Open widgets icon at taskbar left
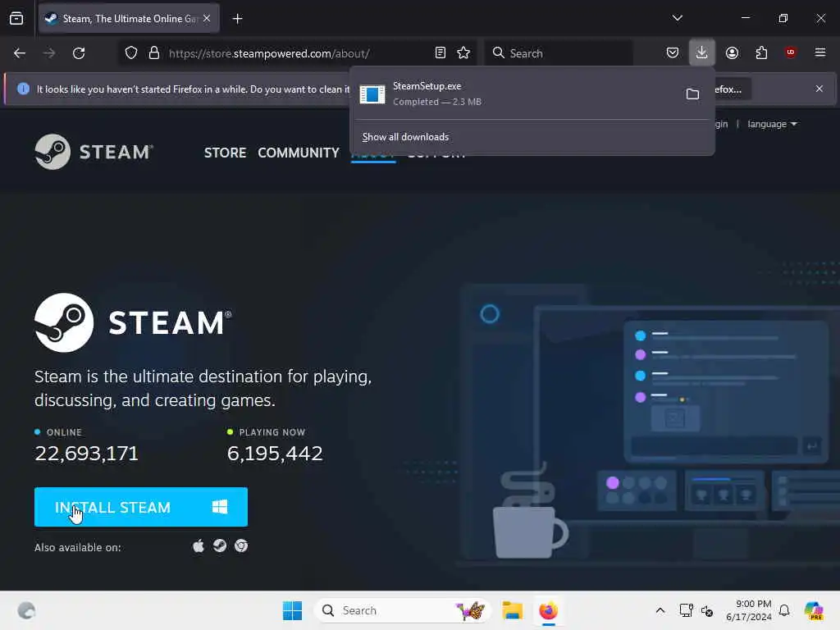The width and height of the screenshot is (840, 630). click(26, 610)
